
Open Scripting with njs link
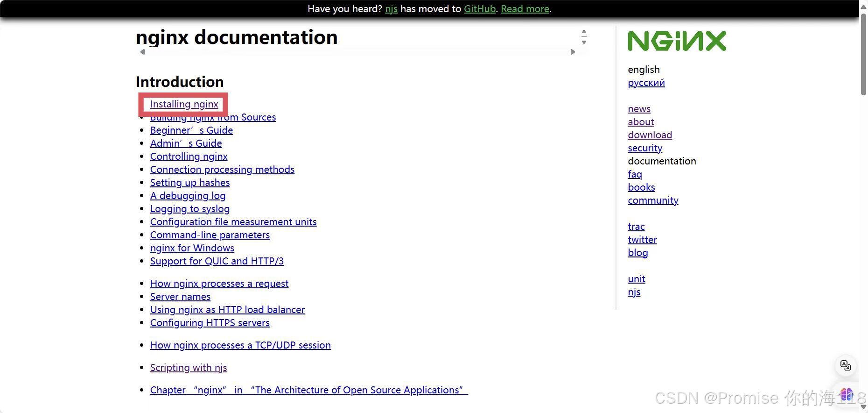tap(189, 368)
